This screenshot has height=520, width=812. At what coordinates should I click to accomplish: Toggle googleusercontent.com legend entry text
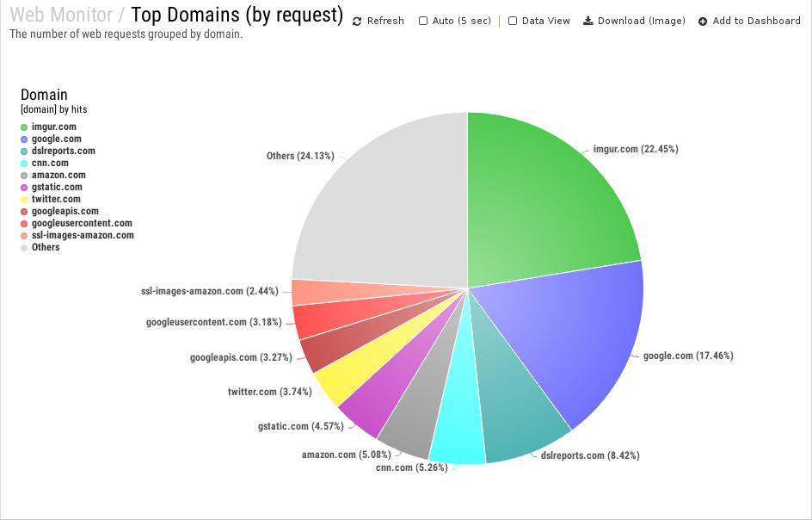tap(82, 223)
